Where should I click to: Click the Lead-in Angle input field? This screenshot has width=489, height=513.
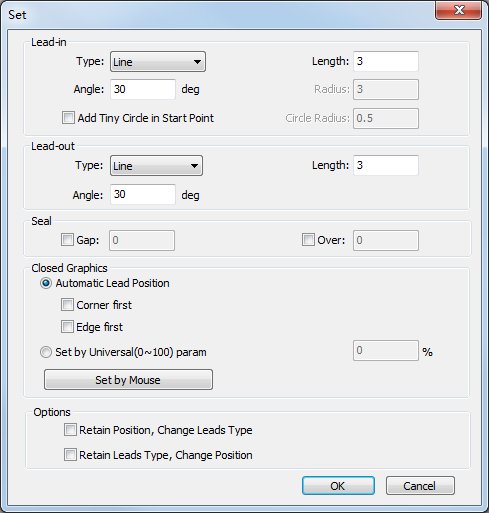coord(143,89)
